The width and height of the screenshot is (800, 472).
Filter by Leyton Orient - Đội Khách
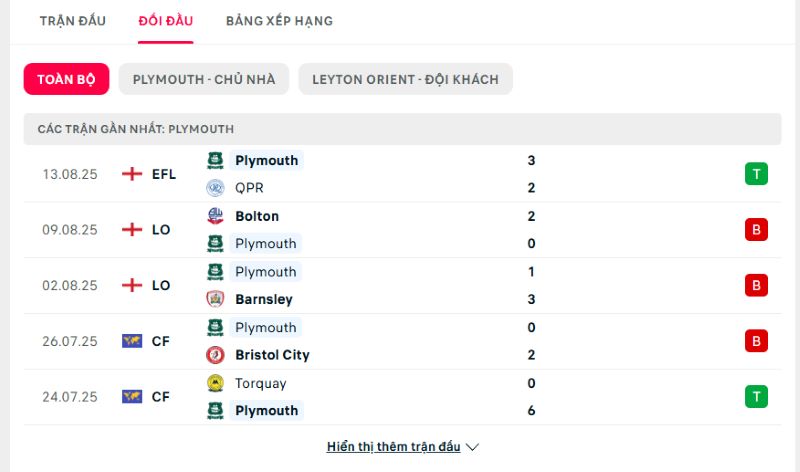[405, 80]
